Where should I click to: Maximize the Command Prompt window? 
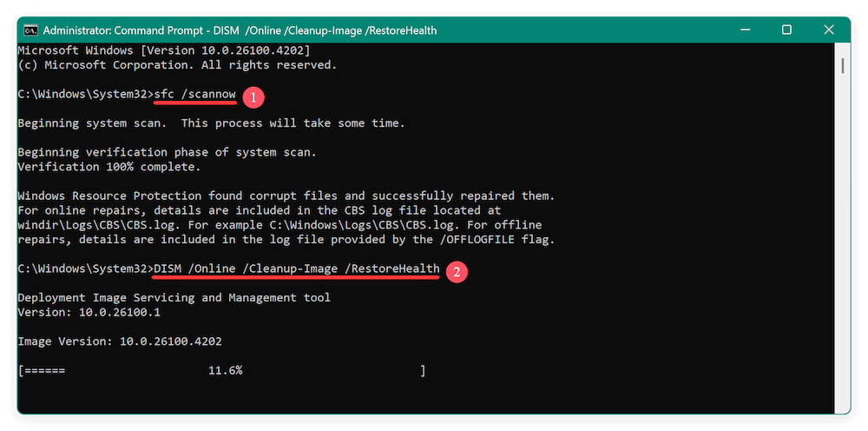pyautogui.click(x=786, y=30)
